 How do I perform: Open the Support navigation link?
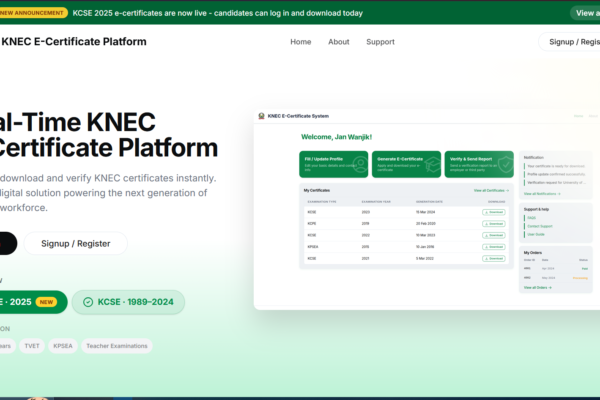coord(380,42)
